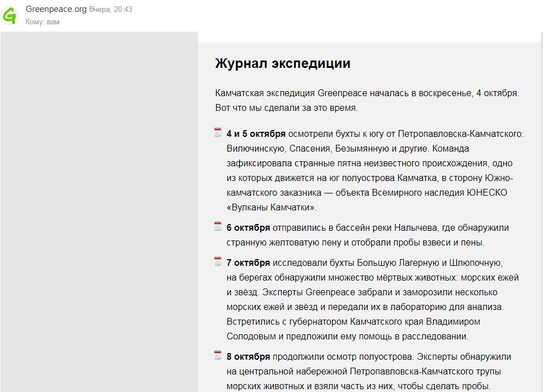Select the timestamp "Вчера, 20:43"
The height and width of the screenshot is (392, 543).
pos(111,10)
